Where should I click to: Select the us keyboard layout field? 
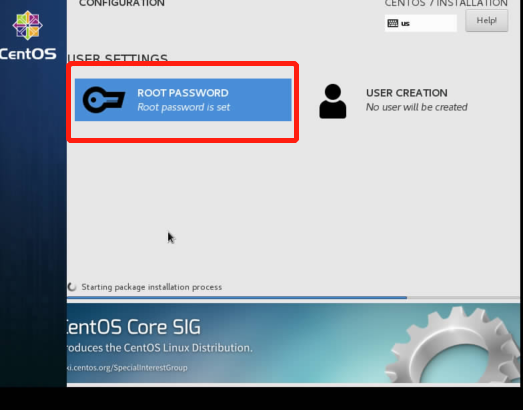[x=421, y=23]
